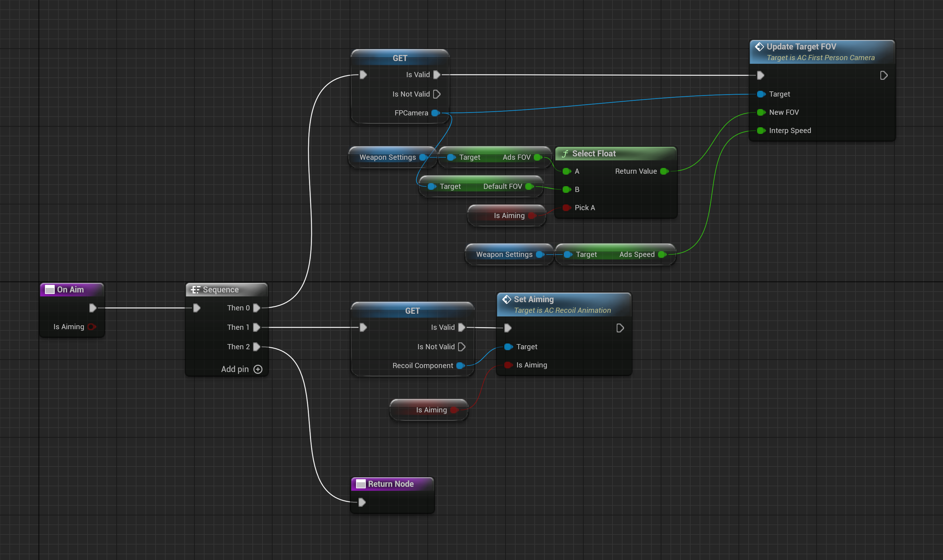The height and width of the screenshot is (560, 943).
Task: Click the Target pin on the Ads Speed node
Action: [x=568, y=254]
